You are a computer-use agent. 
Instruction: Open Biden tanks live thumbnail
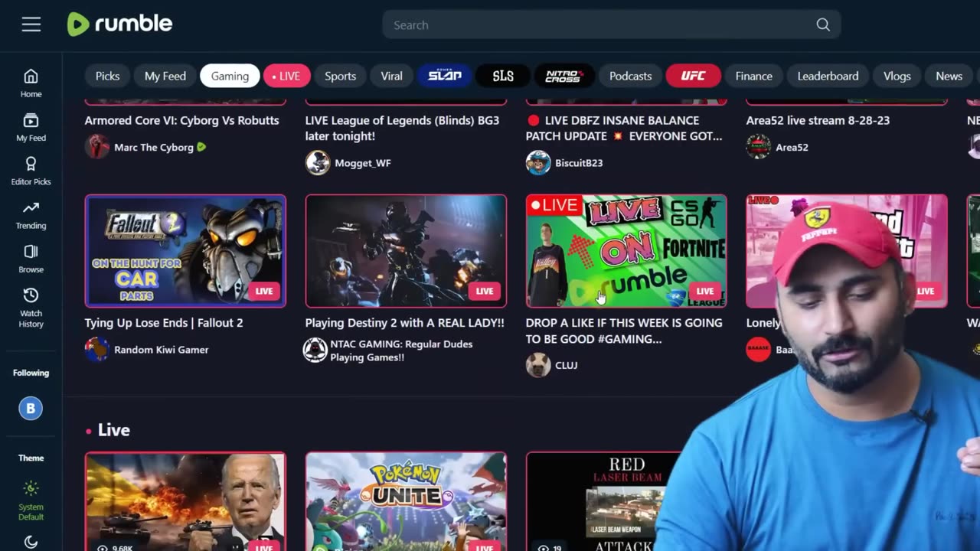tap(185, 501)
